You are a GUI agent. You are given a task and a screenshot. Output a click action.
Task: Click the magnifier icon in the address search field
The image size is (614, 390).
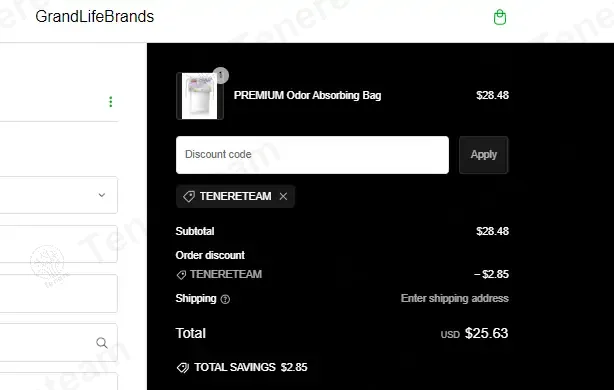pos(102,343)
